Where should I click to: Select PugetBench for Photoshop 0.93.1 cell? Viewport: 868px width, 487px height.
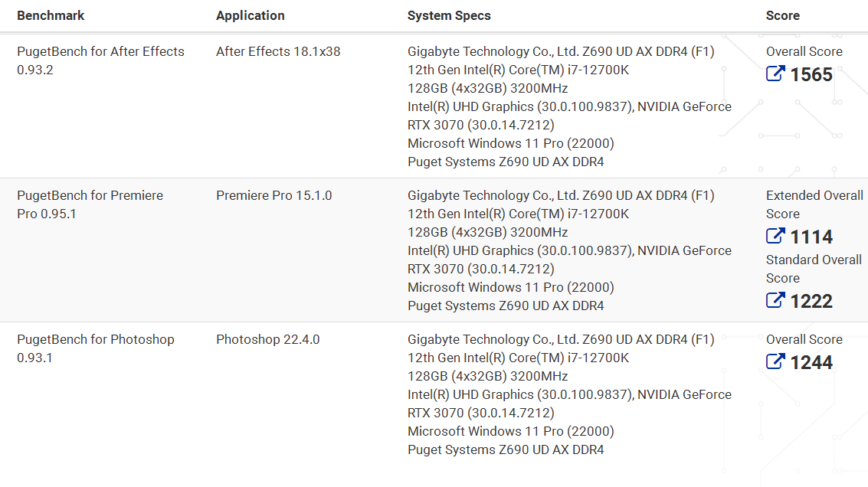point(95,348)
